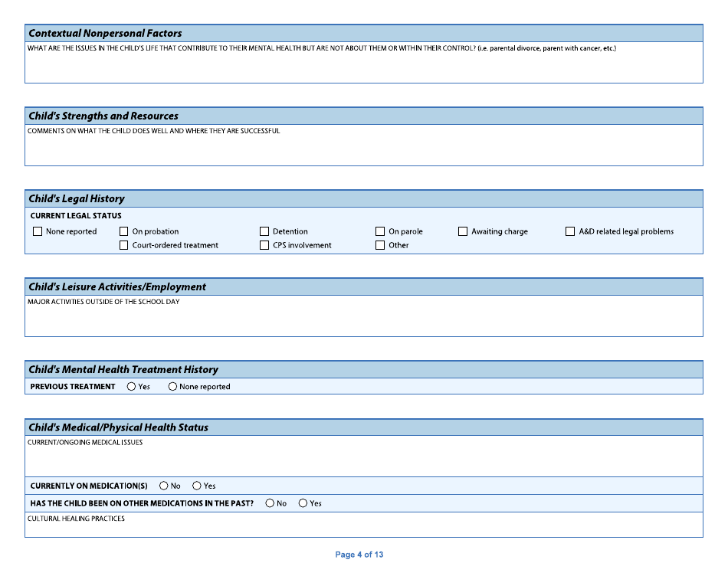
Task: Select None reported for previous treatment
Action: click(172, 386)
